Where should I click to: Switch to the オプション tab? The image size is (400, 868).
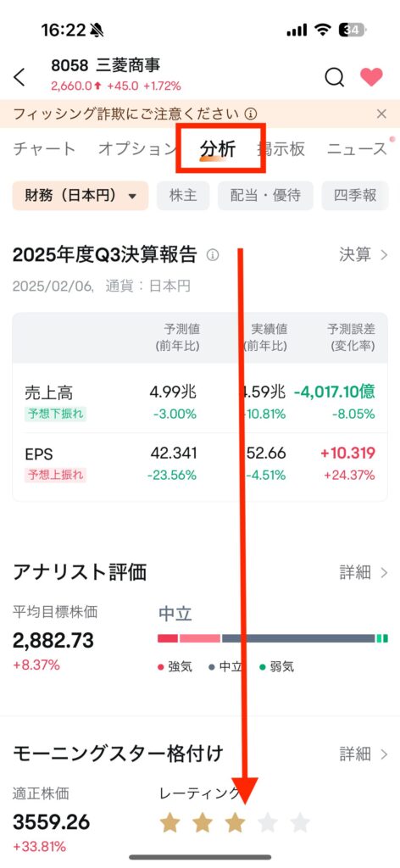pos(136,148)
